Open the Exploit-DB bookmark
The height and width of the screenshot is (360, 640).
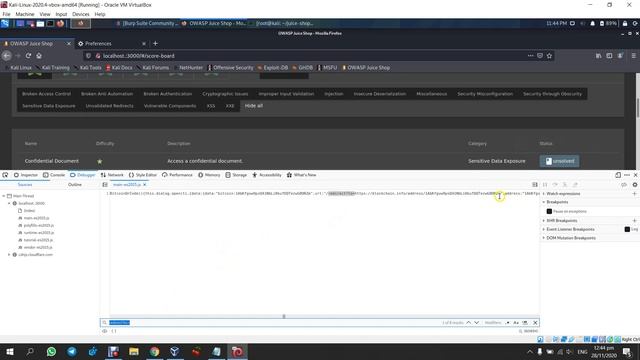pos(273,68)
